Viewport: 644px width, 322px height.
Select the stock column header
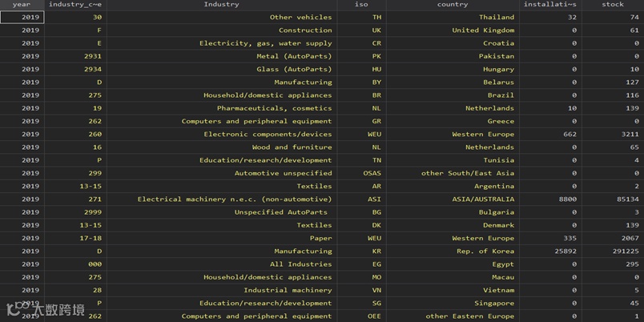(x=613, y=5)
